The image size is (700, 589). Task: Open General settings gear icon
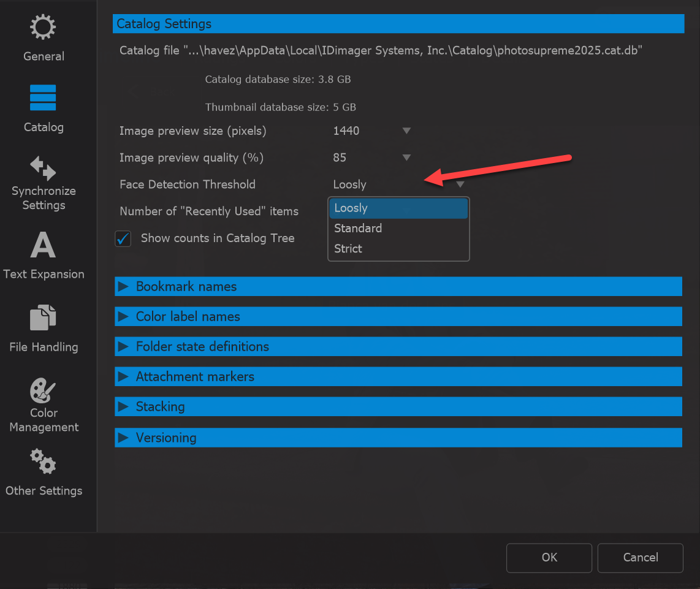coord(43,27)
